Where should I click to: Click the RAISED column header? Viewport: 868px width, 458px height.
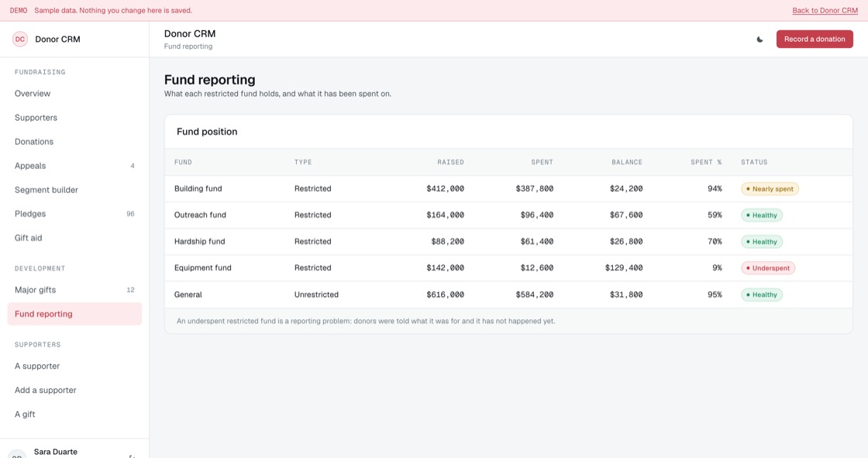click(x=450, y=162)
